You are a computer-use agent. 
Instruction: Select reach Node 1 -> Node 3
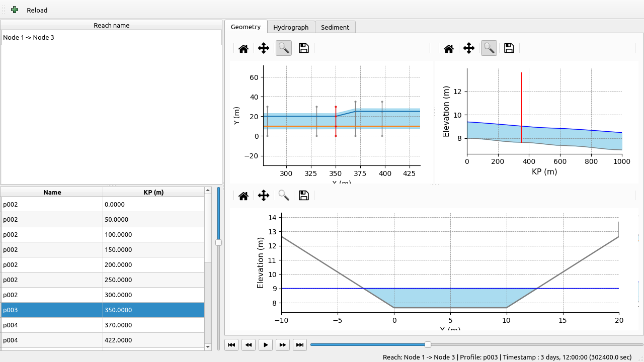pyautogui.click(x=29, y=38)
